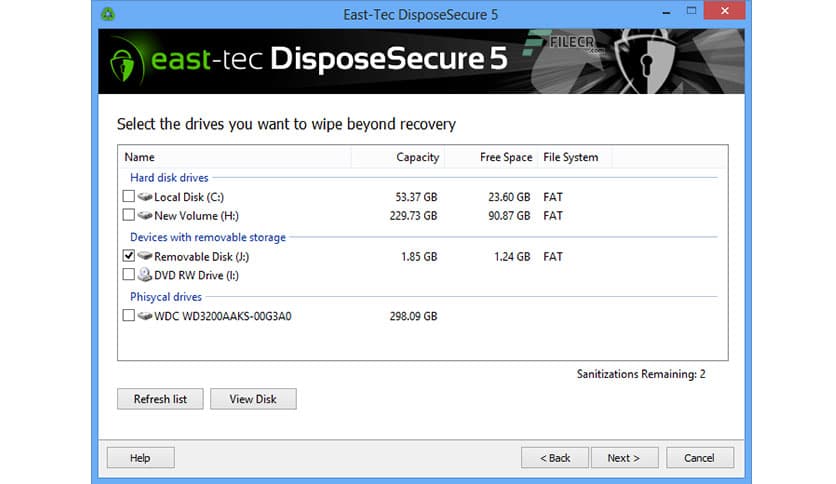Click the Sanitizations Remaining: 2 text
Viewport: 836px width, 484px height.
click(x=641, y=374)
